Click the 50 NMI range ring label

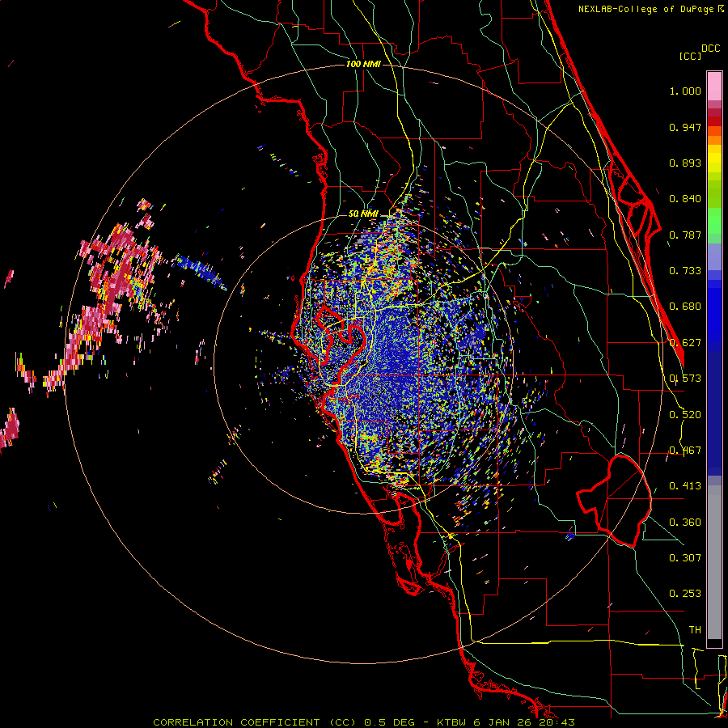coord(363,214)
